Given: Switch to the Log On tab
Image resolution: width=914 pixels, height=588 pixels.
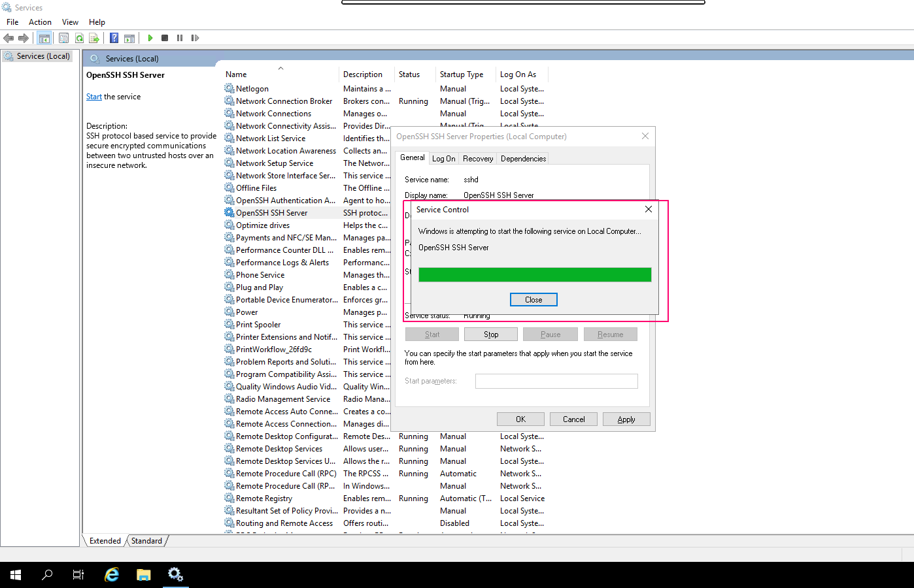Looking at the screenshot, I should click(444, 159).
